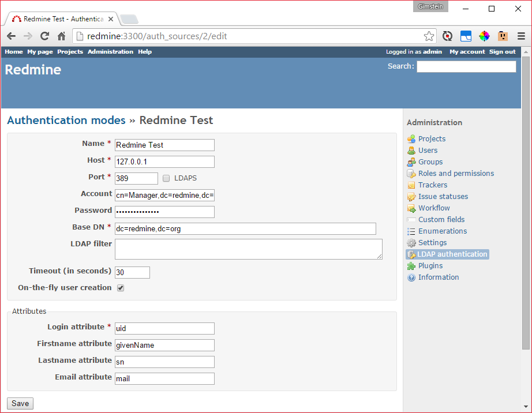The image size is (532, 413).
Task: Focus the Port field
Action: click(x=136, y=178)
